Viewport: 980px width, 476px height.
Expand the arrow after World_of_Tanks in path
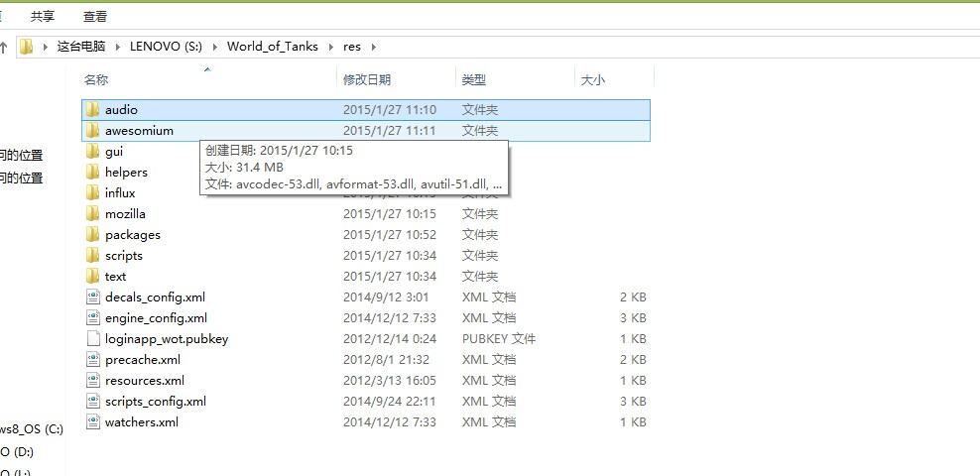[331, 47]
